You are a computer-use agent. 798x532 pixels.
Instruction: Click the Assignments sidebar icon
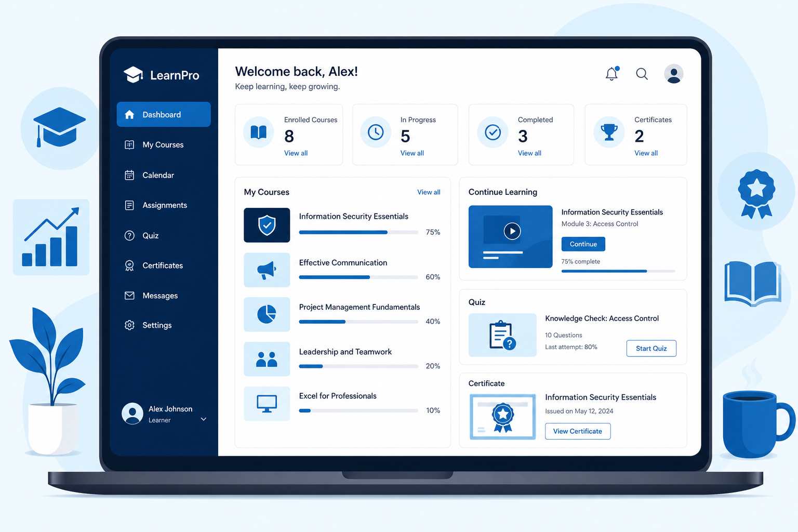point(130,205)
